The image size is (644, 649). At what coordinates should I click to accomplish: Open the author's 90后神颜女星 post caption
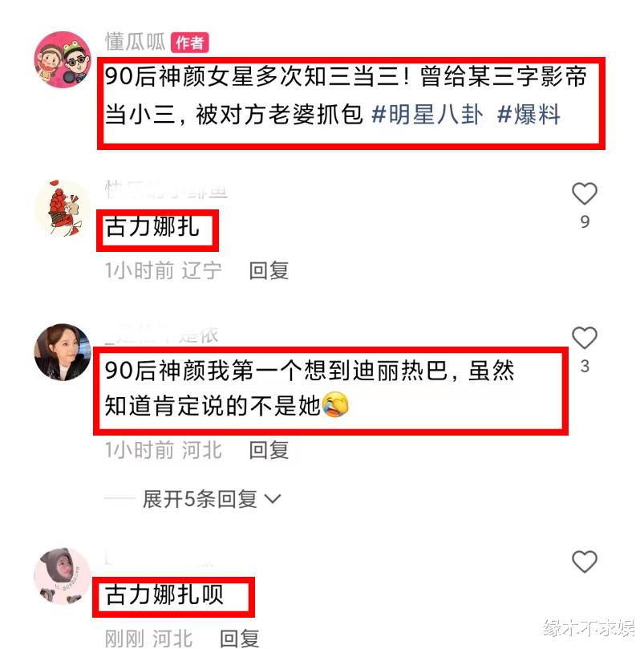click(346, 96)
